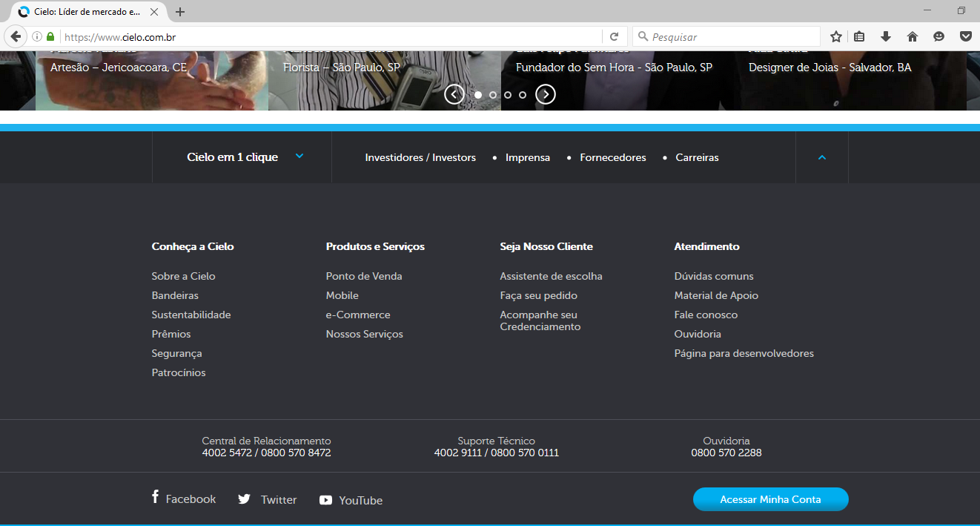Click the Ouvidoria phone number 0800 570 2288
The height and width of the screenshot is (526, 980).
(x=726, y=453)
